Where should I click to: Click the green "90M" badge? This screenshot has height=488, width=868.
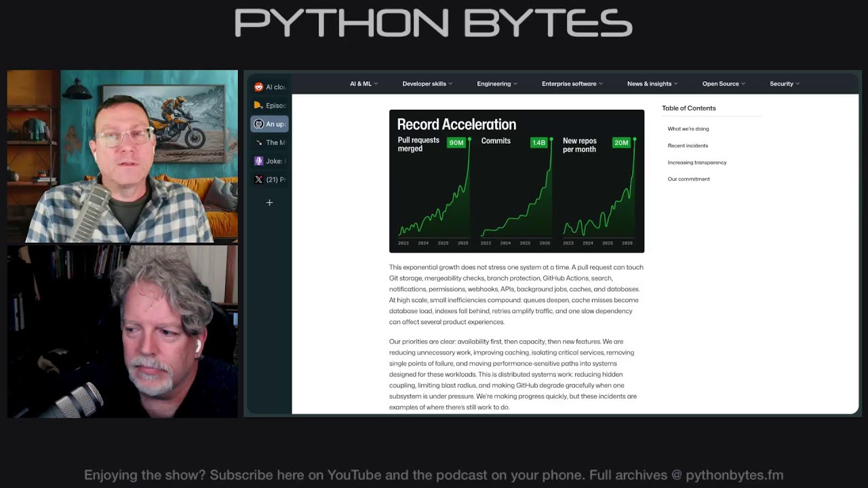(456, 142)
